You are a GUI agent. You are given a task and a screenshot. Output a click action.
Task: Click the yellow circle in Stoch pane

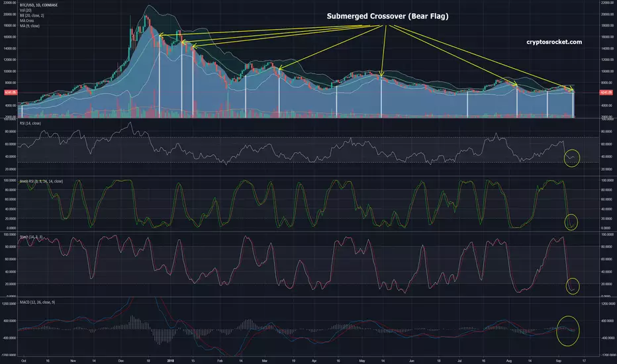click(x=572, y=286)
